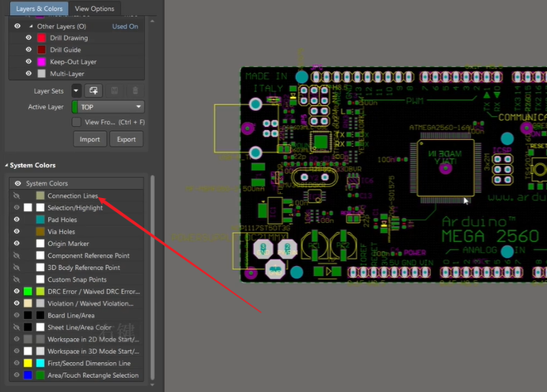547x392 pixels.
Task: Click the System Colors list scrollbar
Action: point(152,278)
